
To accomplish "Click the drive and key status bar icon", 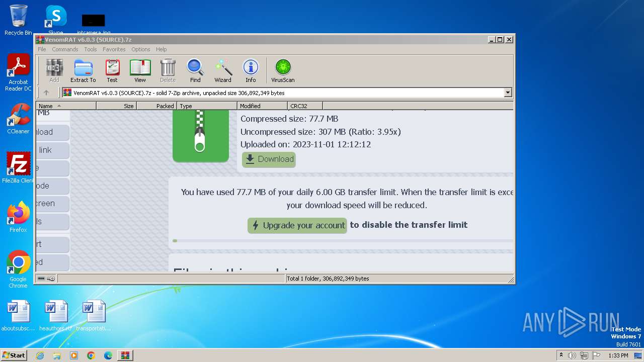I will 46,278.
